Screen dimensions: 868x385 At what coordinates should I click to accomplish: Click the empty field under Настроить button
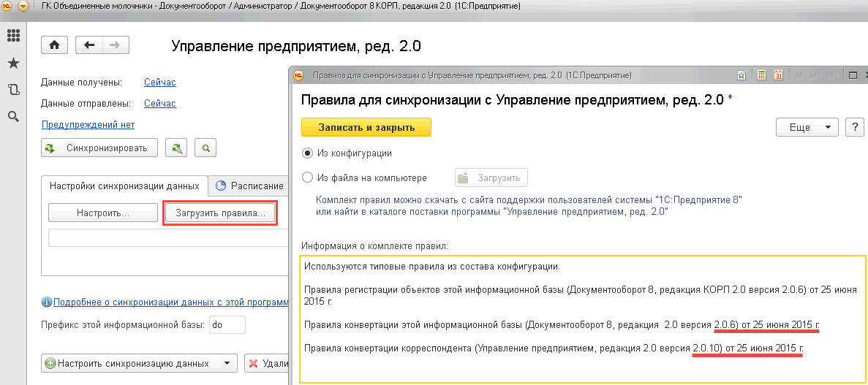tap(168, 238)
